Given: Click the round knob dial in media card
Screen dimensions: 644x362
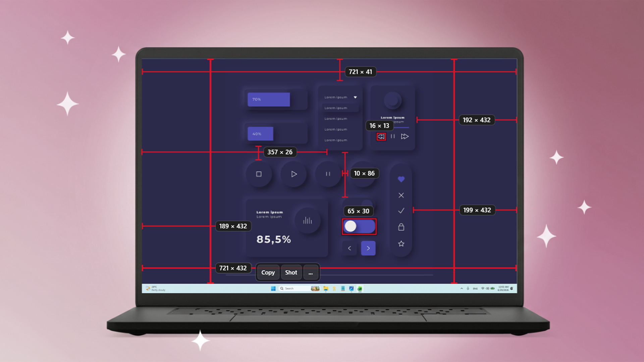Looking at the screenshot, I should (x=393, y=100).
